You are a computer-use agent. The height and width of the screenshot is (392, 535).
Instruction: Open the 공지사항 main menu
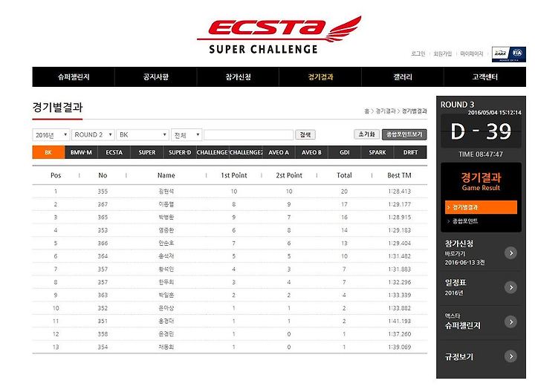click(x=155, y=76)
